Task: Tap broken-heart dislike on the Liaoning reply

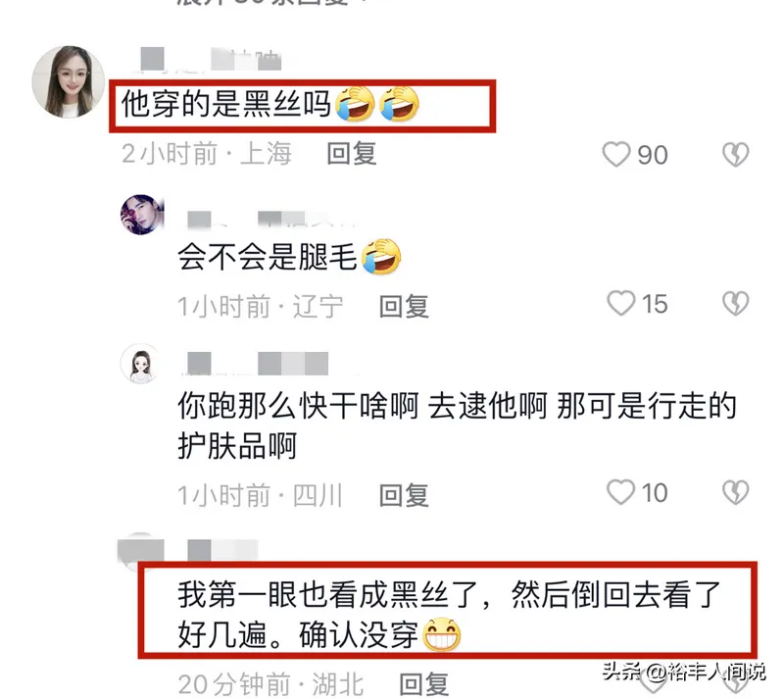Action: 736,303
